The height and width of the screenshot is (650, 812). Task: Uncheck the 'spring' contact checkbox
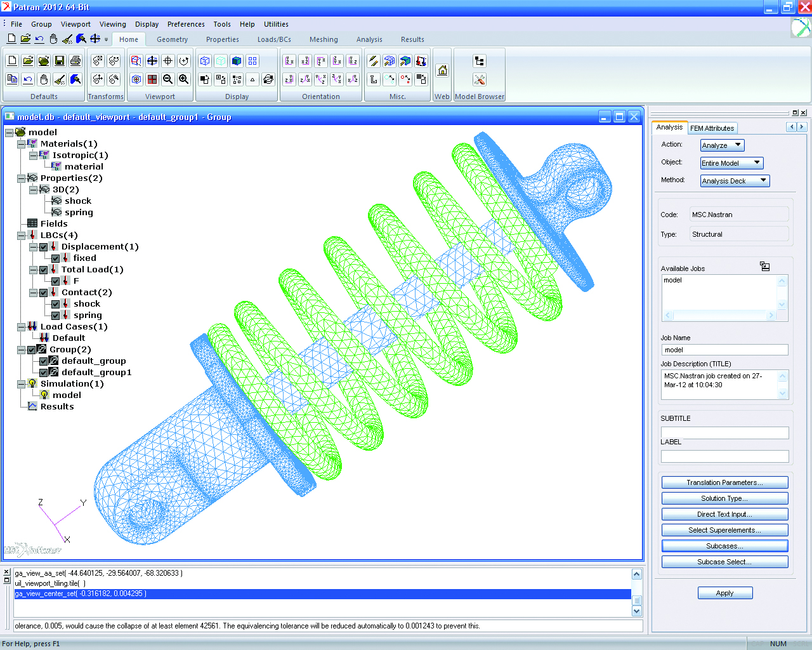coord(56,315)
